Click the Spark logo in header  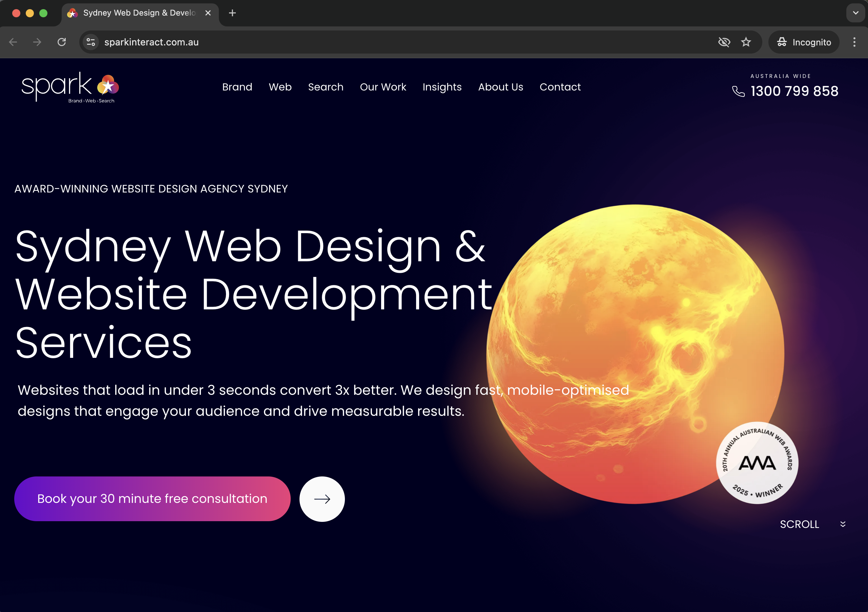pyautogui.click(x=70, y=87)
